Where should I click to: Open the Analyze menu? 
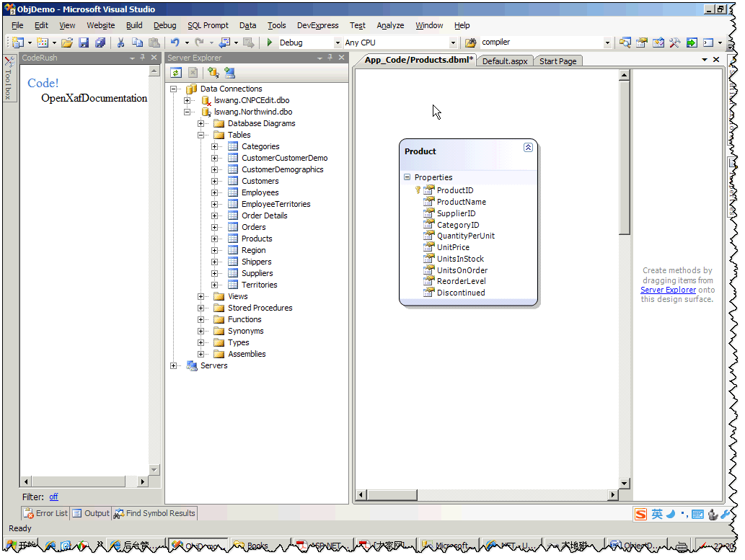pos(391,26)
